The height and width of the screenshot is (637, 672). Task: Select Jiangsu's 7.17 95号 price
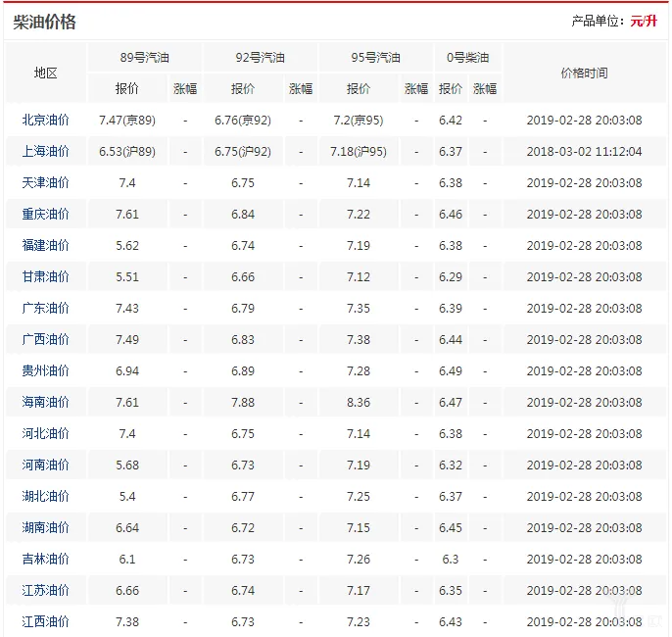click(x=359, y=590)
